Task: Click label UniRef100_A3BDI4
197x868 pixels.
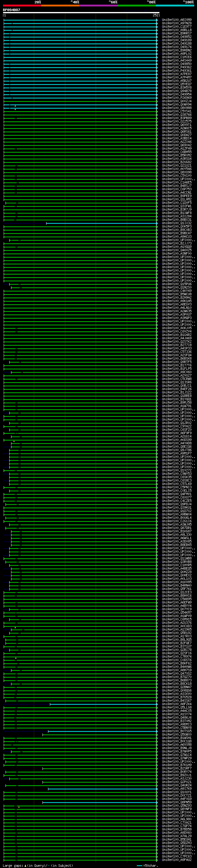Action: pyautogui.click(x=176, y=139)
